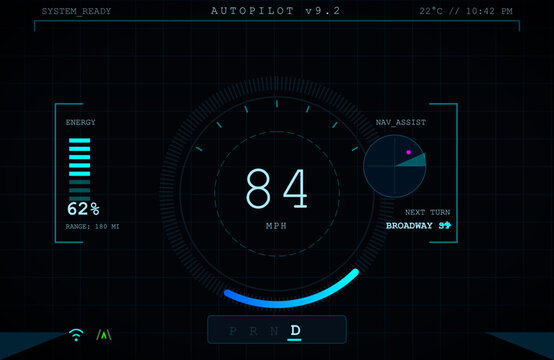Shift into Neutral (N)
This screenshot has width=554, height=360.
click(274, 331)
